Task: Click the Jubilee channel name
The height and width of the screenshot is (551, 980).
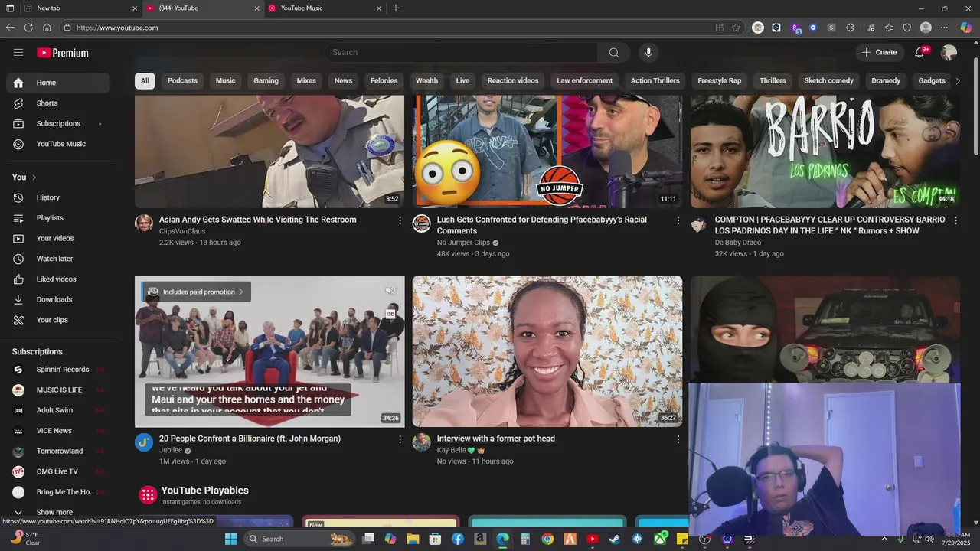Action: click(x=171, y=451)
